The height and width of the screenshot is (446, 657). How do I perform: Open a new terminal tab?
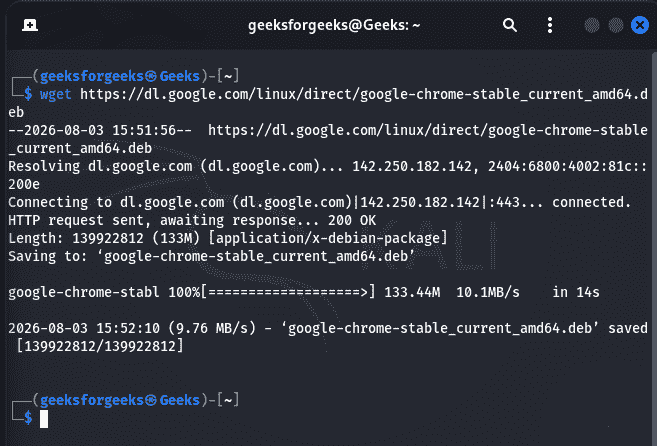tap(30, 25)
